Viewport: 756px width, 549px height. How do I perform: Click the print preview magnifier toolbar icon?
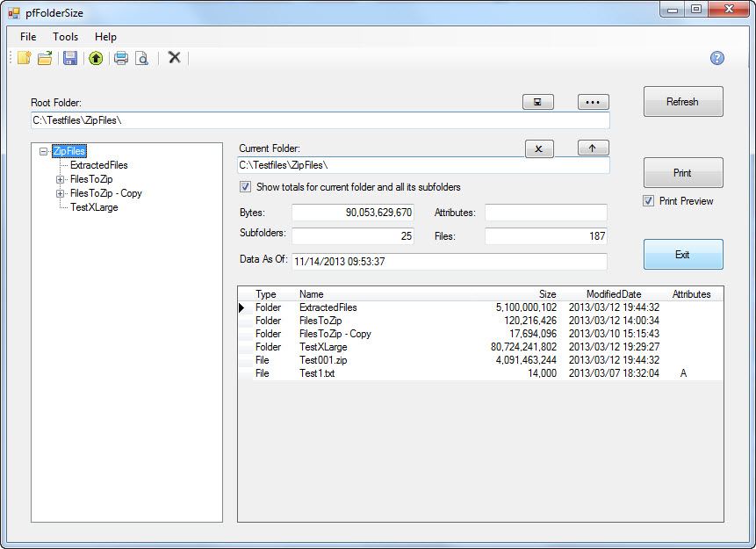141,58
